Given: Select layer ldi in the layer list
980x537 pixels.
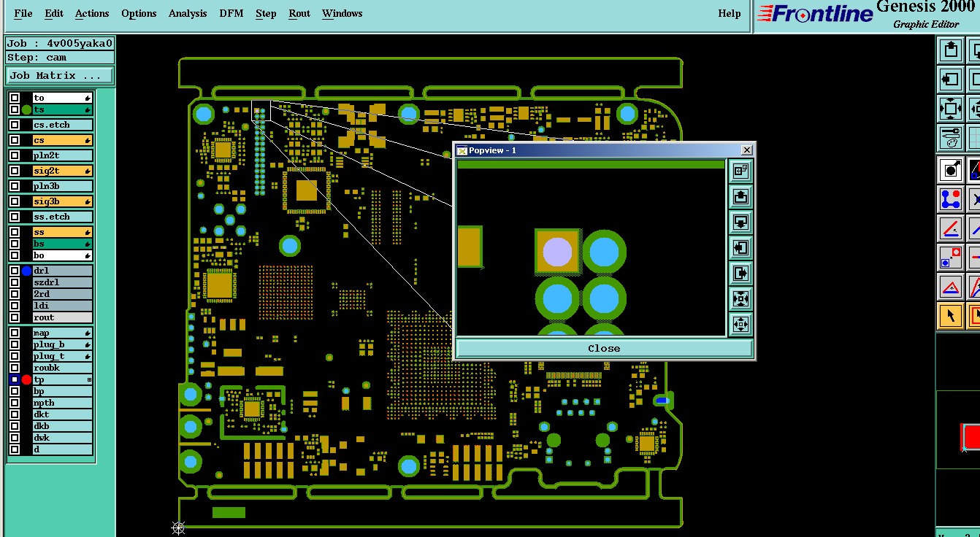Looking at the screenshot, I should pyautogui.click(x=62, y=306).
